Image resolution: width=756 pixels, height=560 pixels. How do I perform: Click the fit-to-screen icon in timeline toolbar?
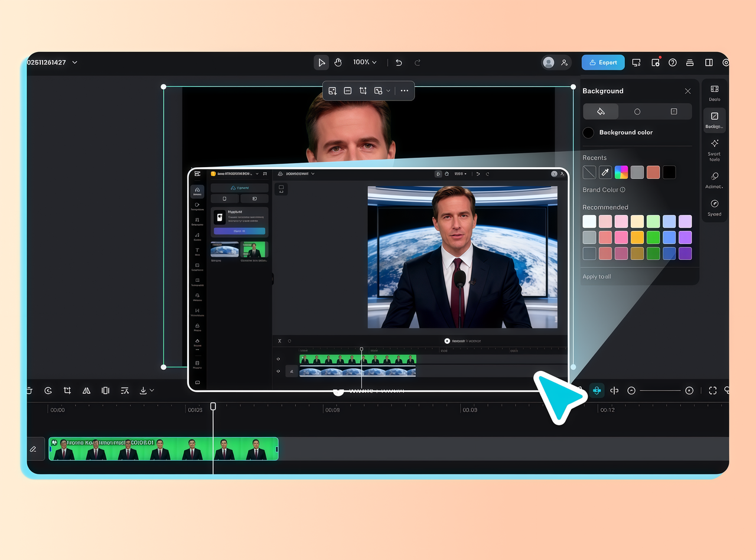tap(713, 390)
